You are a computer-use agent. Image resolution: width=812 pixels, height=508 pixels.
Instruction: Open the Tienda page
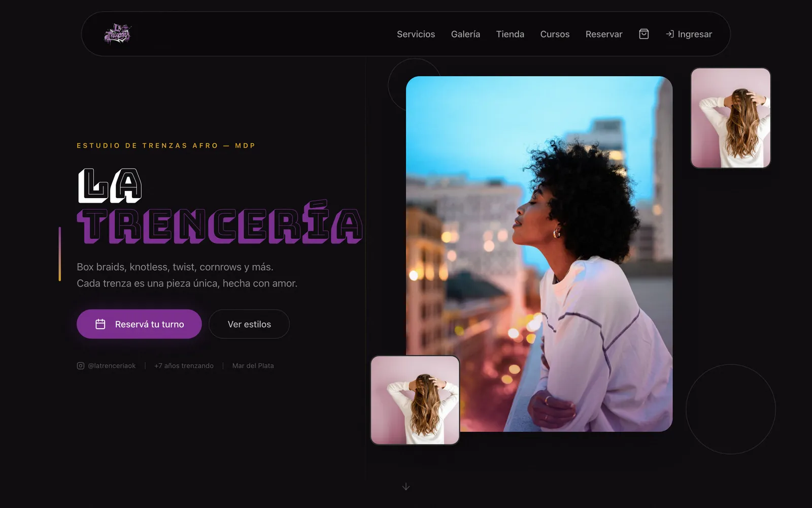tap(510, 34)
